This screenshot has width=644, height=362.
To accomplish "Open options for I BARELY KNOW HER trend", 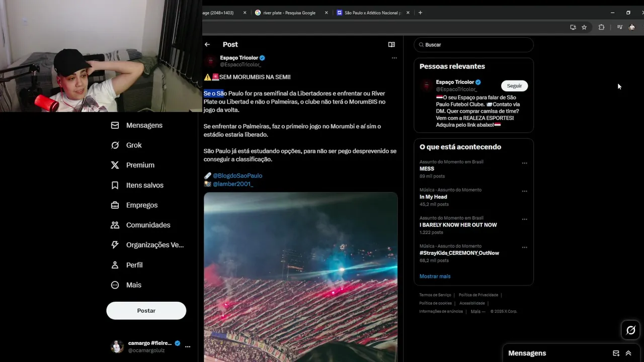I will pos(524,219).
